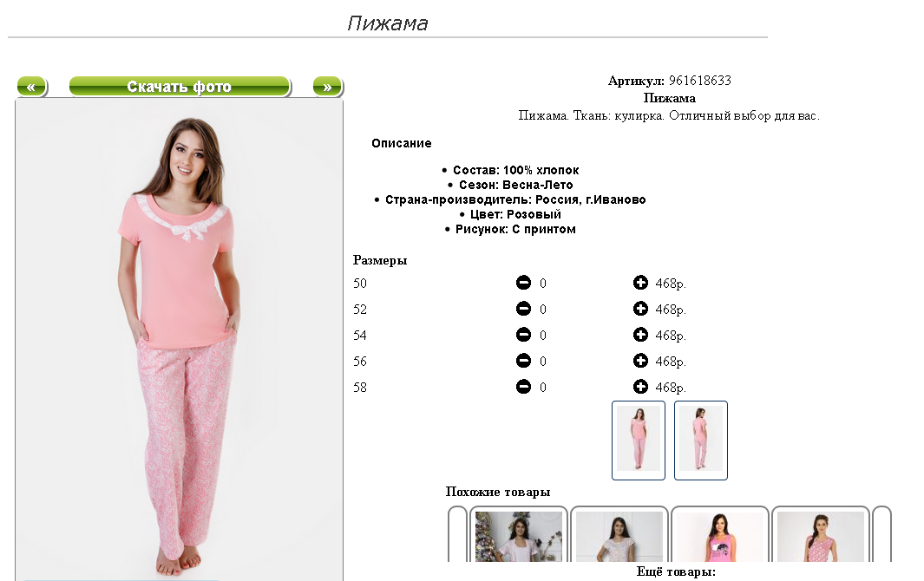
Task: Increase quantity for size 50
Action: pos(640,283)
